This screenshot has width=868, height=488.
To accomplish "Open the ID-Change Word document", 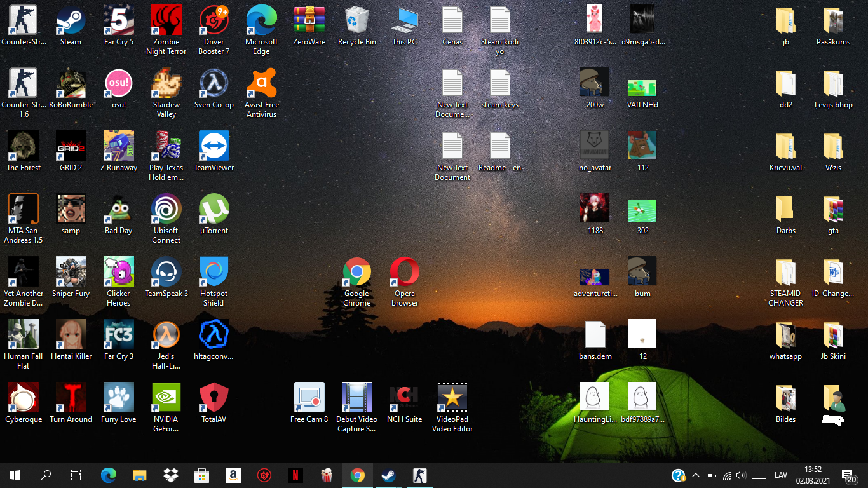I will click(x=834, y=278).
